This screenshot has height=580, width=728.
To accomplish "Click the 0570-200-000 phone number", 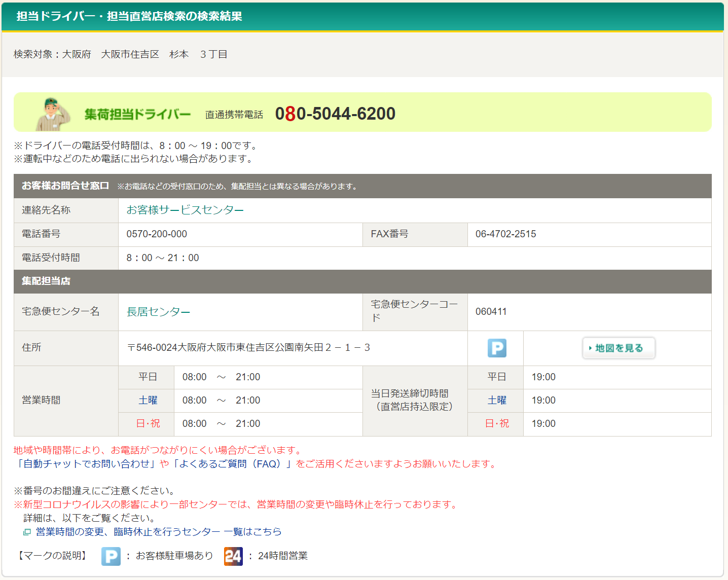I will [157, 234].
